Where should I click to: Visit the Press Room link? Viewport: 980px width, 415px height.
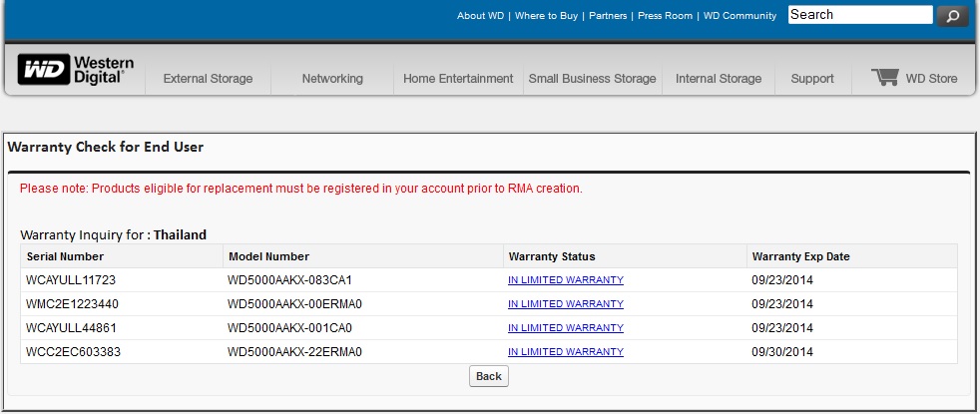[x=666, y=16]
